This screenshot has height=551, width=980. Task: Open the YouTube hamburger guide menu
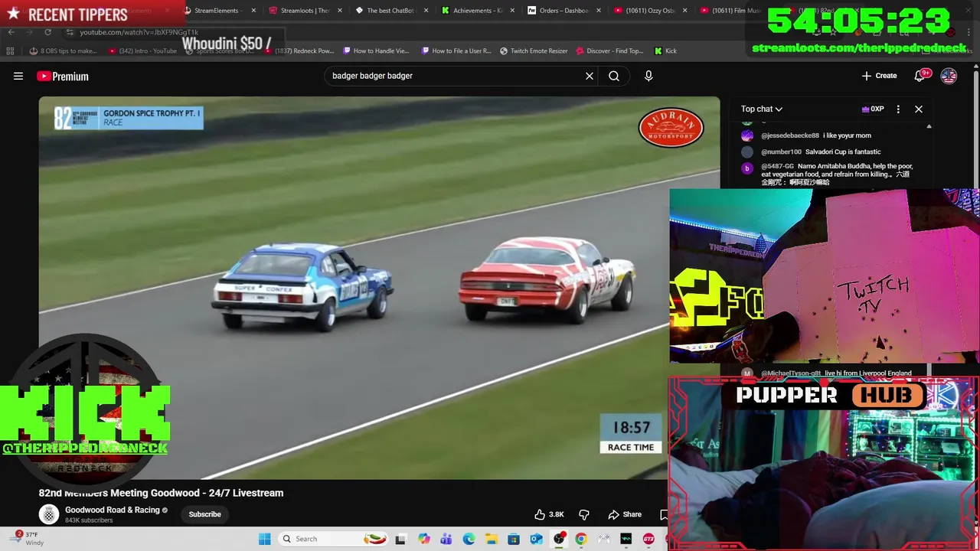[x=18, y=76]
